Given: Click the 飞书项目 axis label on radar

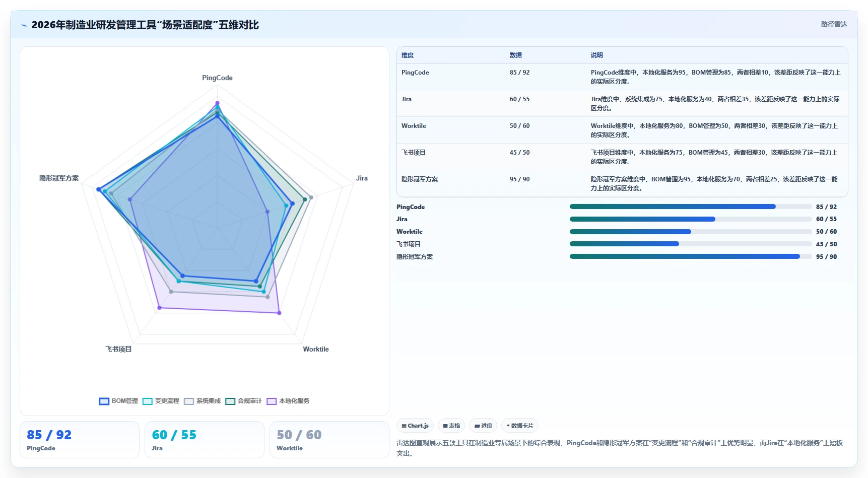Looking at the screenshot, I should point(118,349).
